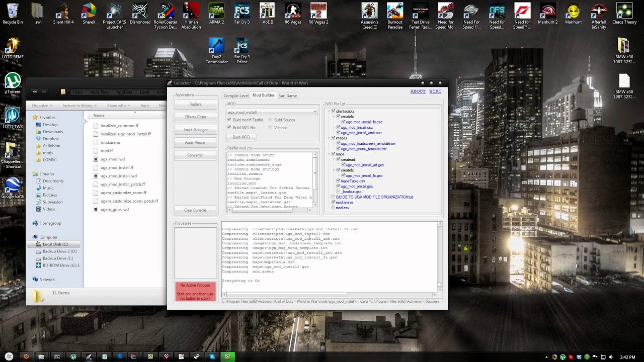The height and width of the screenshot is (362, 644).
Task: Collapse the maps tree node
Action: tap(329, 154)
